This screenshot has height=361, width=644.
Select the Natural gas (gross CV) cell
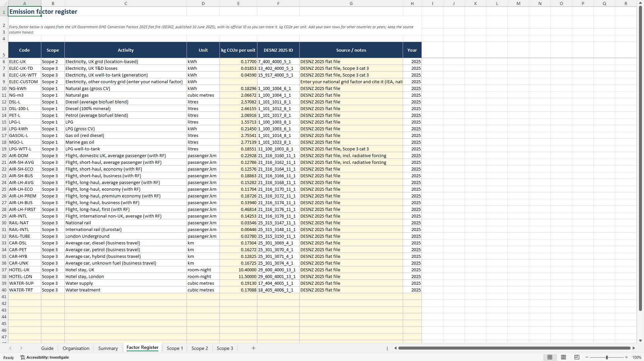pos(126,88)
